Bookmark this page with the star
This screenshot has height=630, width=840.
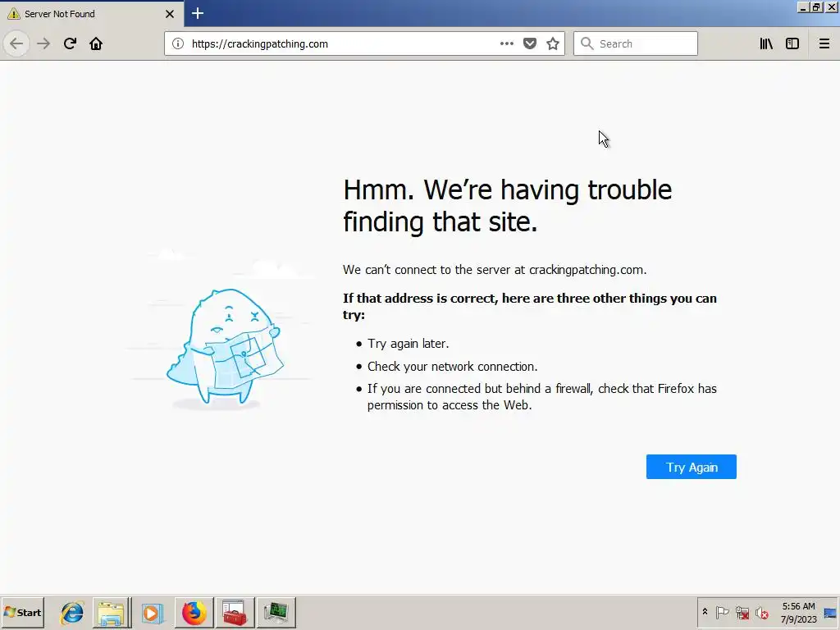[553, 43]
